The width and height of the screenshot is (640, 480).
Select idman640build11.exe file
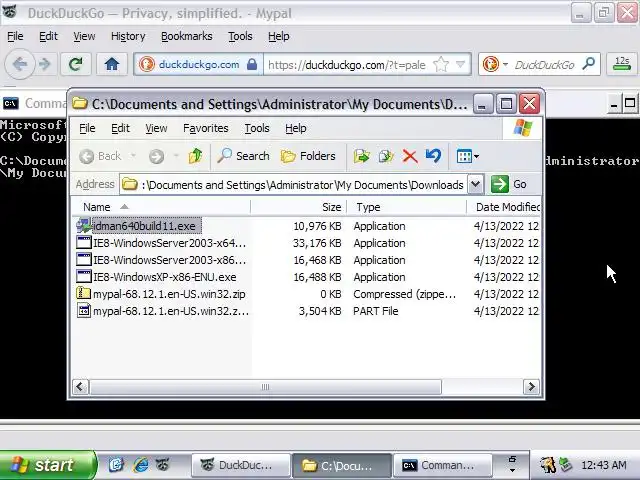(144, 226)
